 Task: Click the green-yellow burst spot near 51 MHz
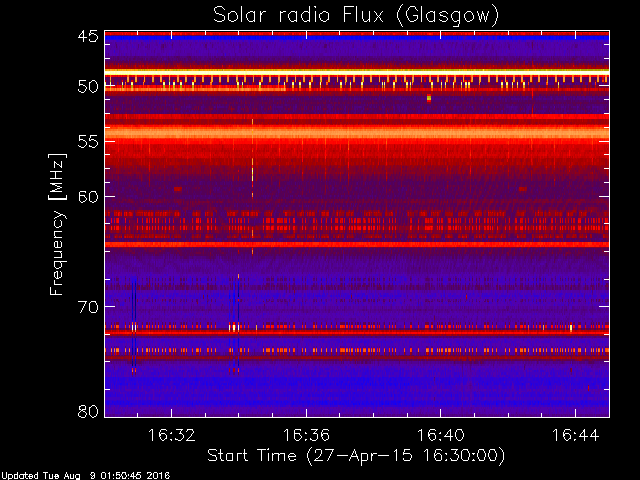point(429,98)
